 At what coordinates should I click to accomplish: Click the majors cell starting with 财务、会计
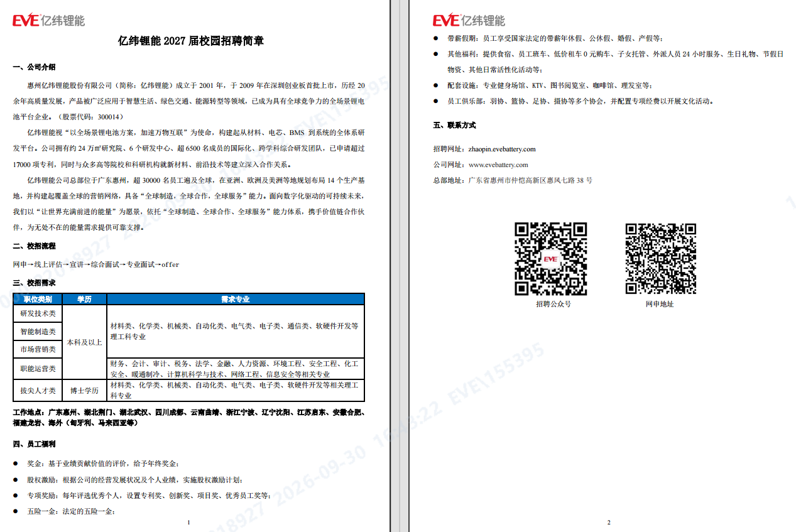[x=236, y=369]
